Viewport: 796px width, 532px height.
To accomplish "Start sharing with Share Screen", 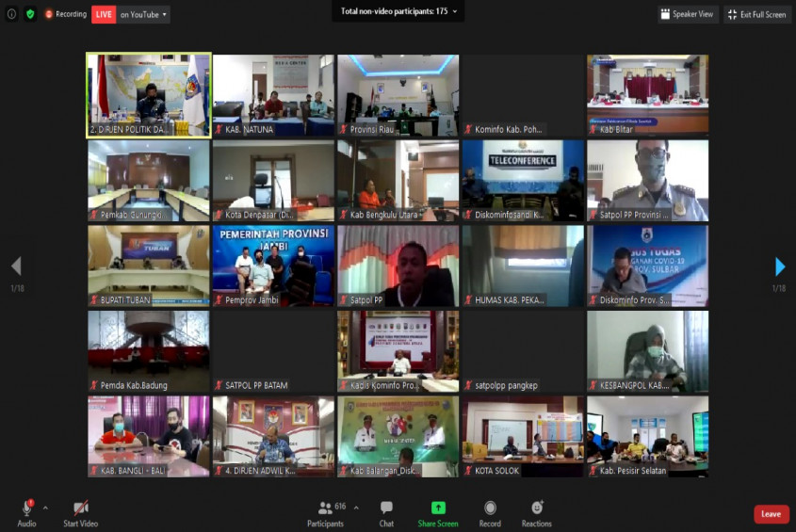I will pos(438,514).
